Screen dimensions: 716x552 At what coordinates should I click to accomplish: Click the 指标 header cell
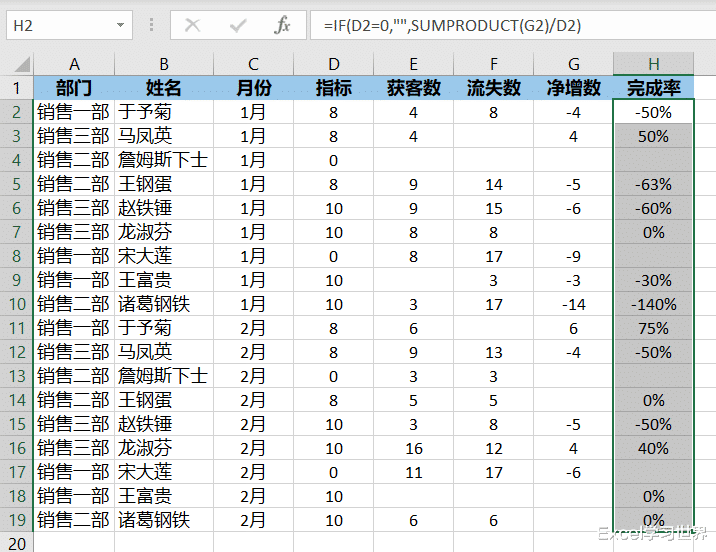[x=334, y=88]
